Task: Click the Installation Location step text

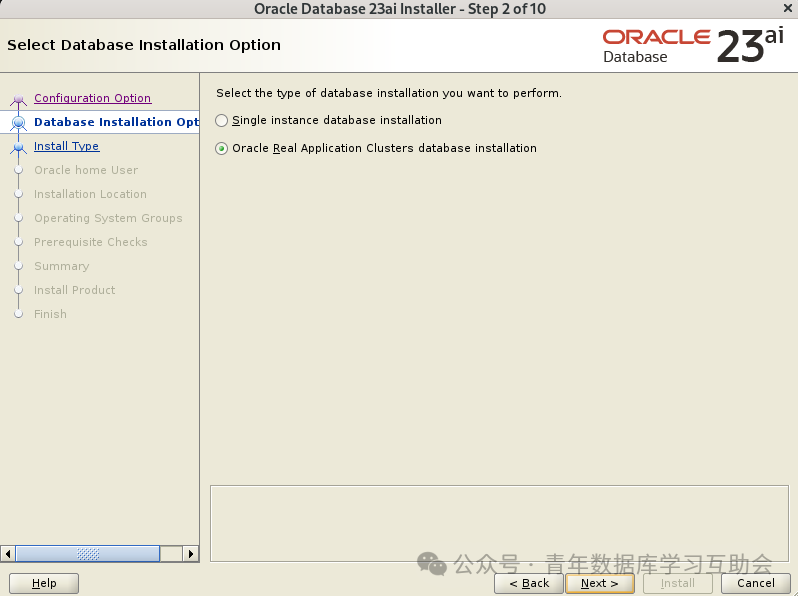Action: 90,194
